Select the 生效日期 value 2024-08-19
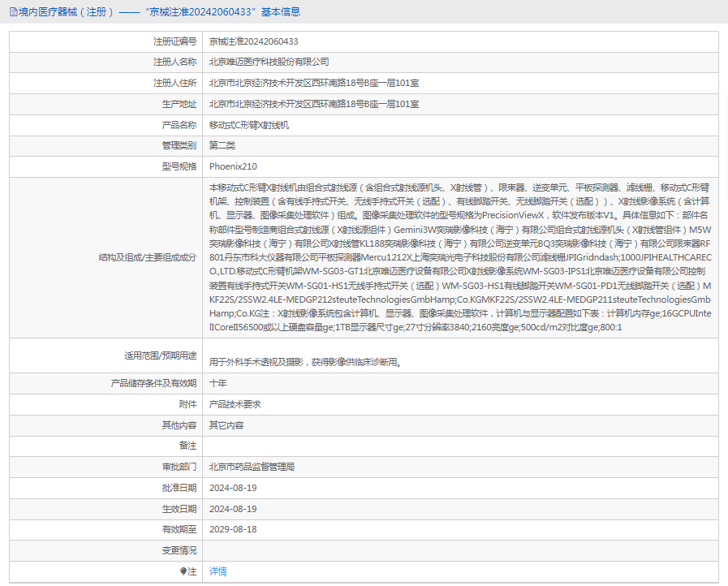 tap(233, 509)
